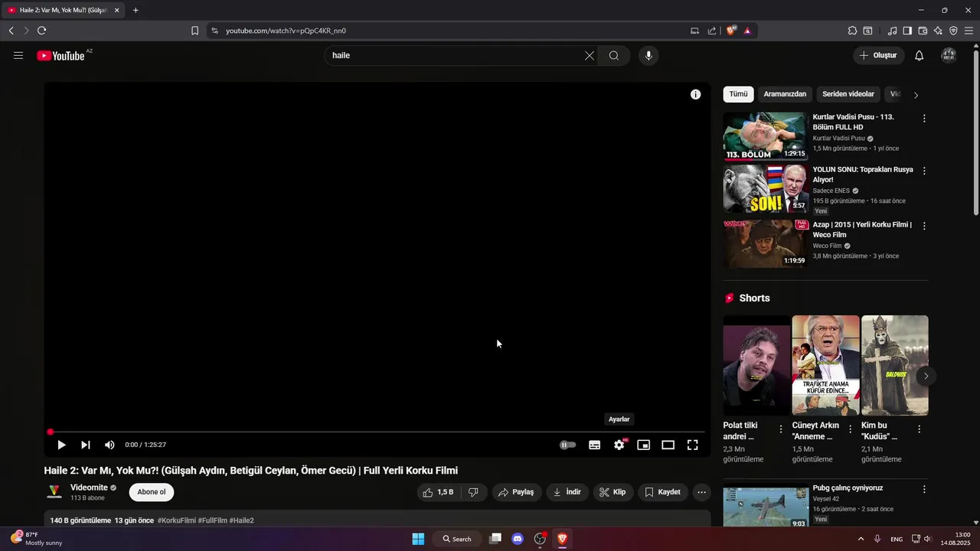Viewport: 980px width, 551px height.
Task: Toggle theater mode view
Action: coord(668,445)
